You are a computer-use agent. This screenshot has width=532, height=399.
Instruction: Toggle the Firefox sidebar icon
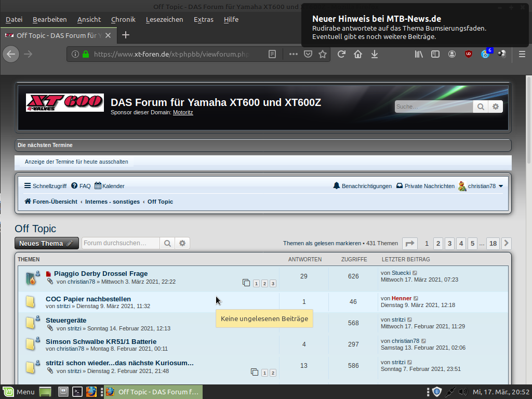(435, 54)
